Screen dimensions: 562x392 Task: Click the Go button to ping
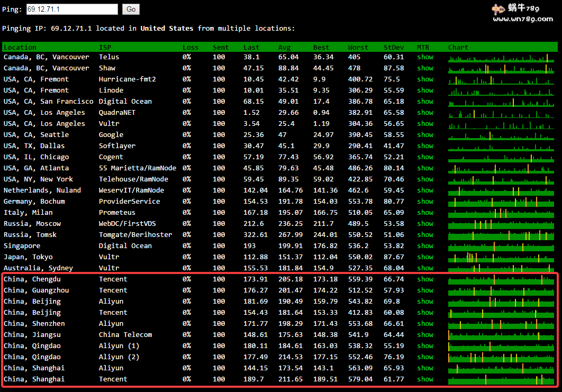(130, 8)
